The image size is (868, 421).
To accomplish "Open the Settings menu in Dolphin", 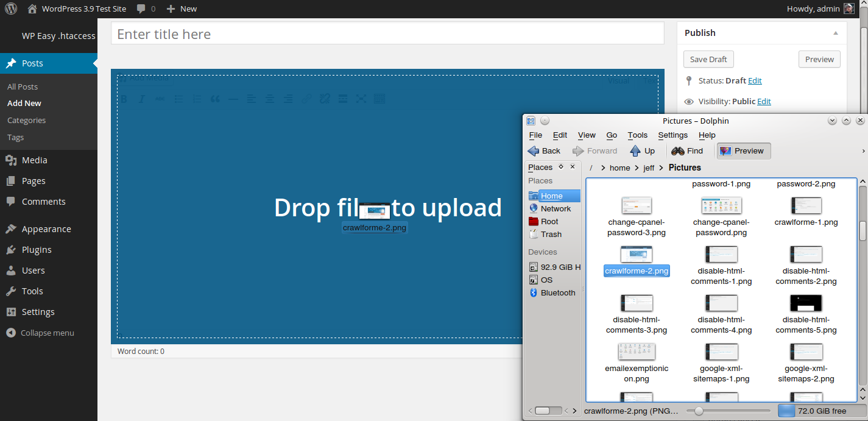I will pos(672,135).
